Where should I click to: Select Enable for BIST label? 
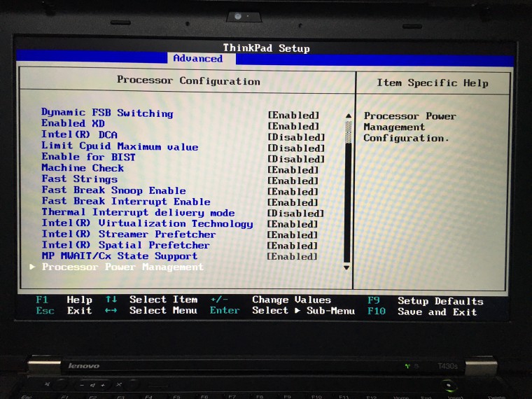click(89, 157)
